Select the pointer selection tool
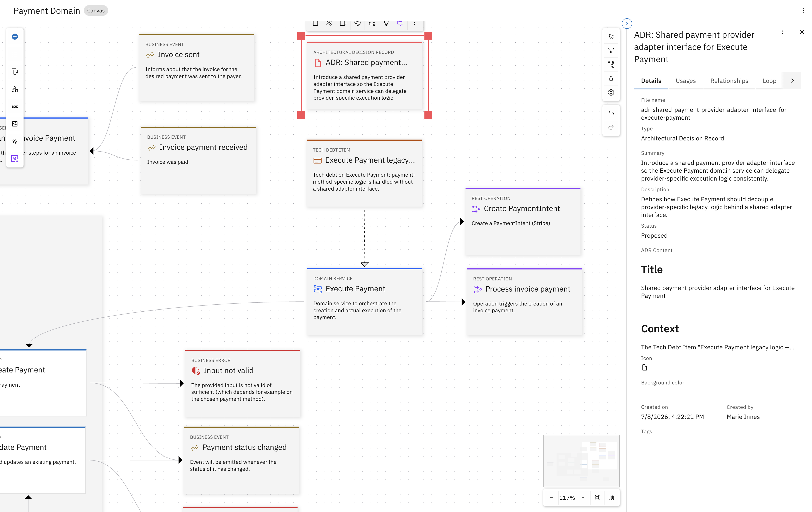Screen dimensions: 812x512 tap(611, 36)
